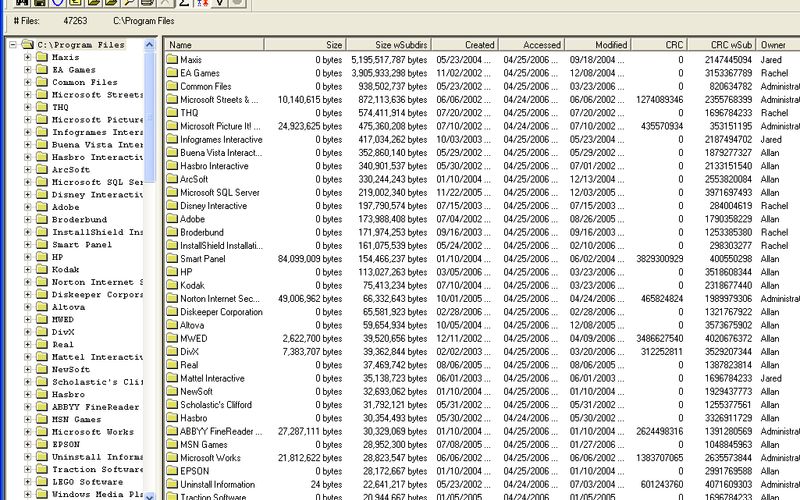
Task: Click the 5,195,517,787 bytes size cell
Action: pyautogui.click(x=389, y=60)
